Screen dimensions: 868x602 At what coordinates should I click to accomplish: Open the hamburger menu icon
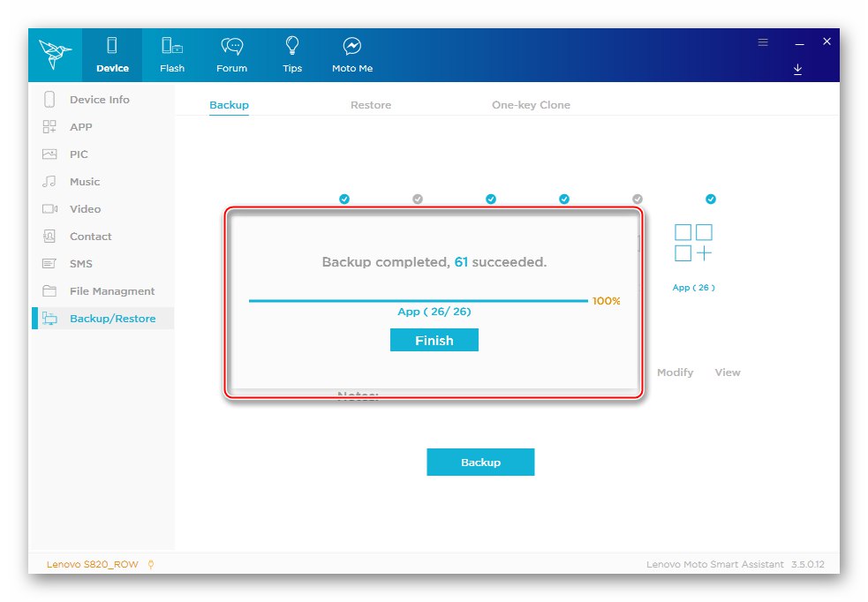pyautogui.click(x=763, y=42)
